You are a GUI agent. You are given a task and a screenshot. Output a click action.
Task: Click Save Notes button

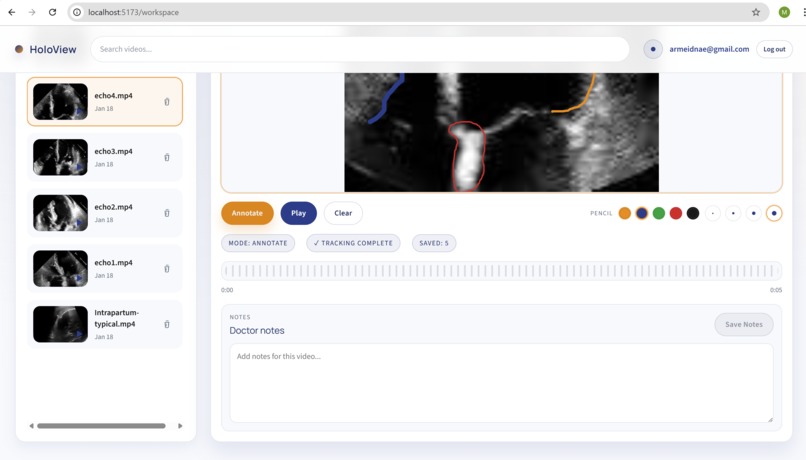[744, 324]
